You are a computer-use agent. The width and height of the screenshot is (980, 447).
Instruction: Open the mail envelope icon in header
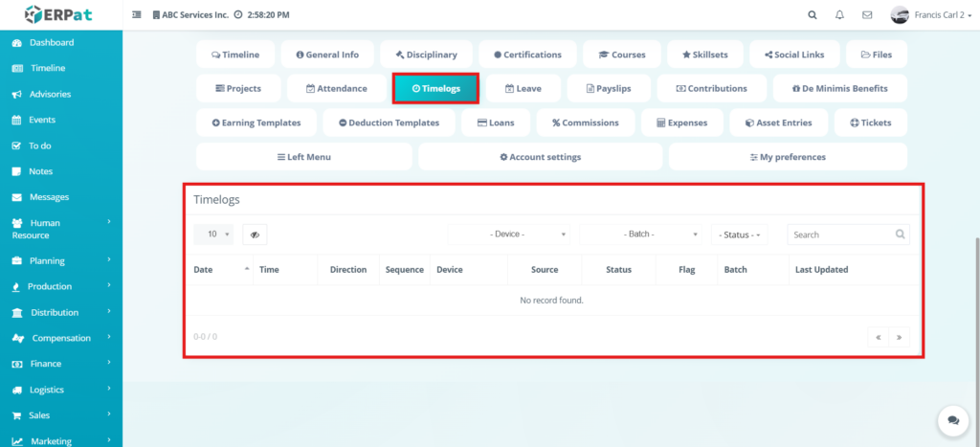pyautogui.click(x=867, y=15)
